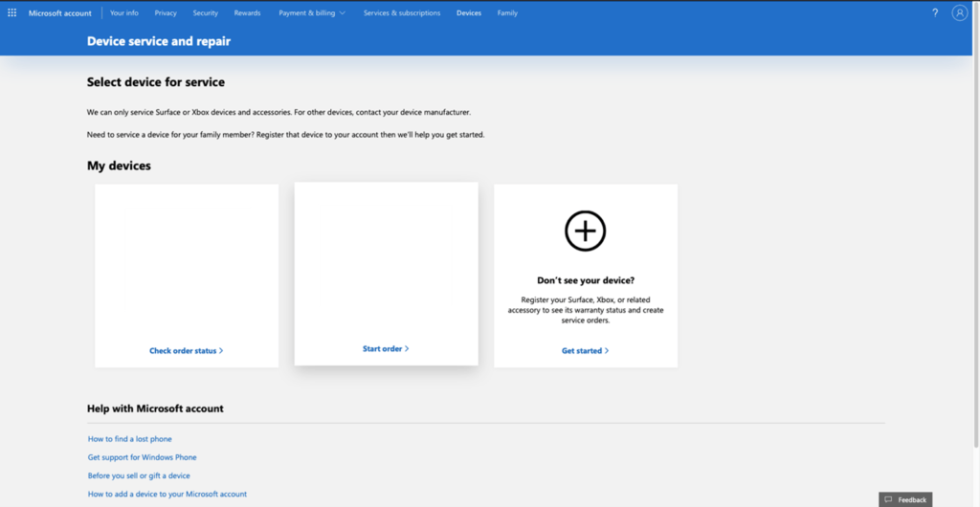Click the Help with Microsoft account heading
This screenshot has height=507, width=980.
155,409
